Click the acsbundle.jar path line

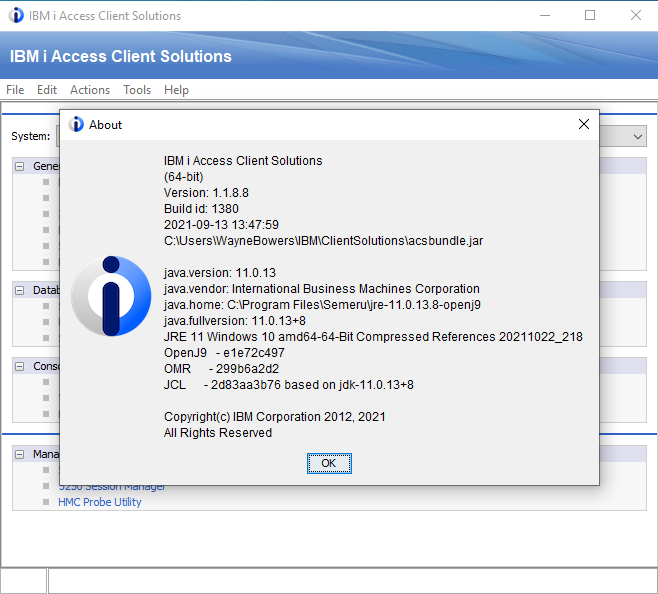(323, 241)
